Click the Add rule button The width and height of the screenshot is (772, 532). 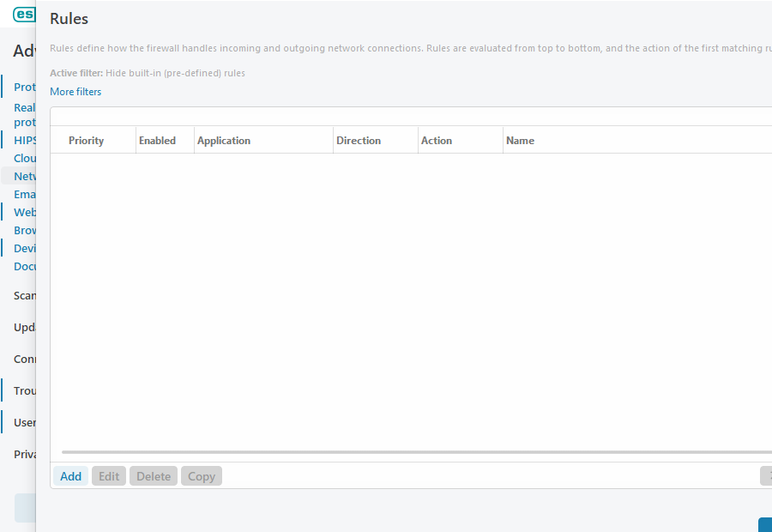pyautogui.click(x=71, y=476)
